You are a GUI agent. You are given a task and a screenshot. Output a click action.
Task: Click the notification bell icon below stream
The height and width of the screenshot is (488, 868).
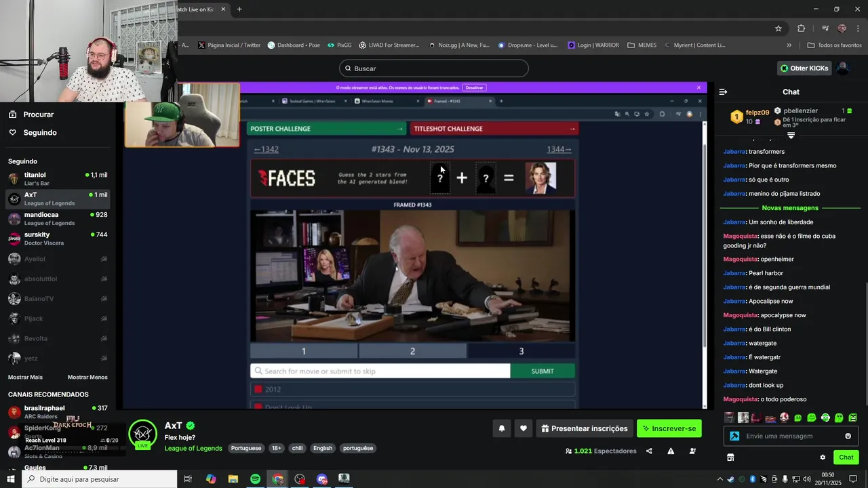[502, 428]
